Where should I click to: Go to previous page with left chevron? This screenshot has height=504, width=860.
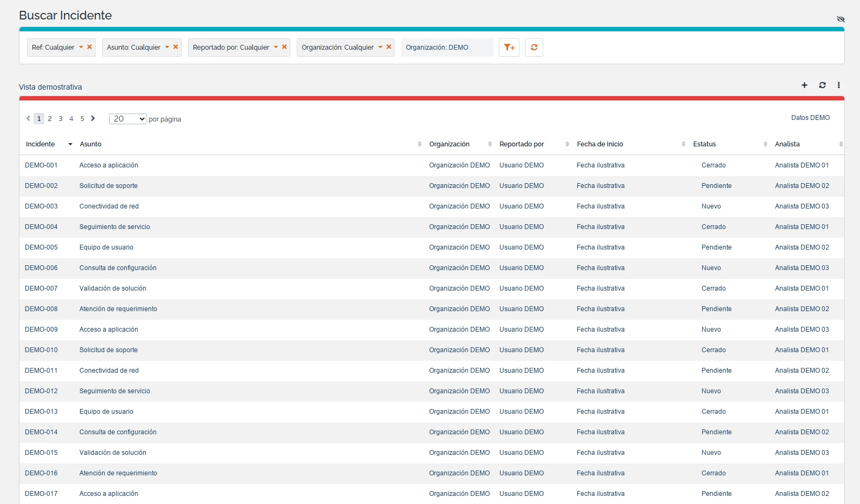[x=28, y=118]
